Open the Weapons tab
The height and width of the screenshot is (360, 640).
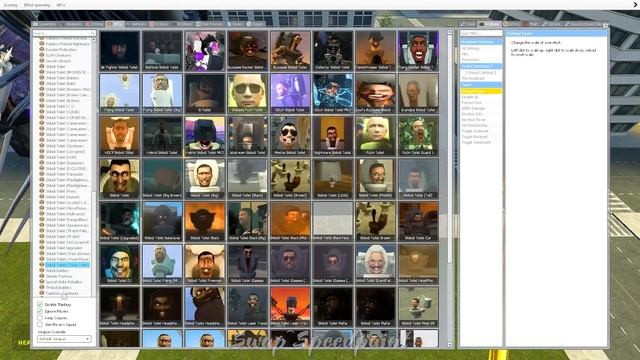(x=71, y=24)
